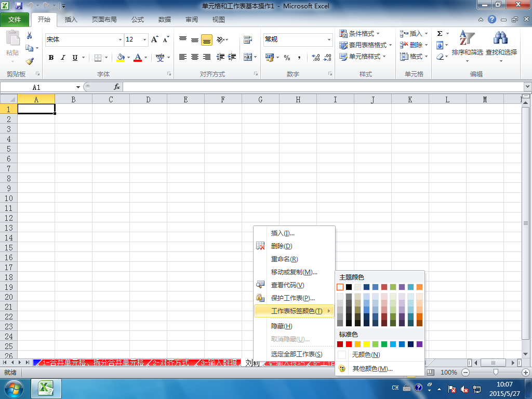Click Merge and Center icon
The width and height of the screenshot is (532, 399).
[248, 57]
